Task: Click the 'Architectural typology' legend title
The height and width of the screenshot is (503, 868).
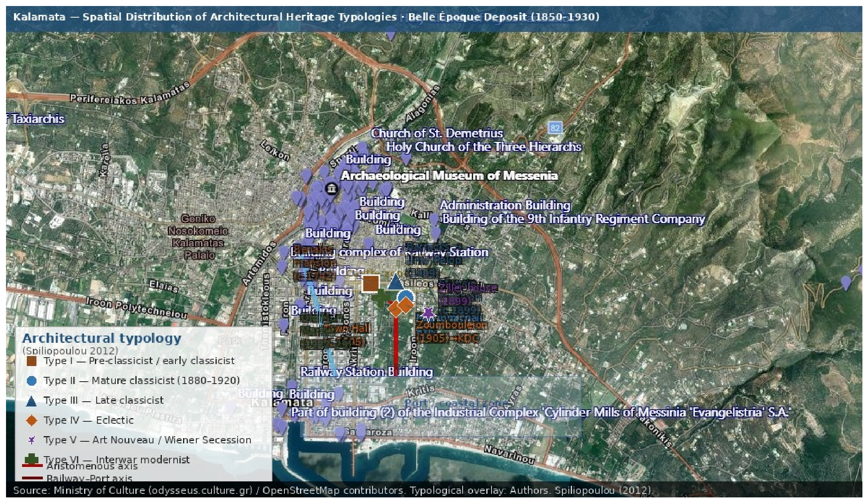Action: tap(102, 338)
